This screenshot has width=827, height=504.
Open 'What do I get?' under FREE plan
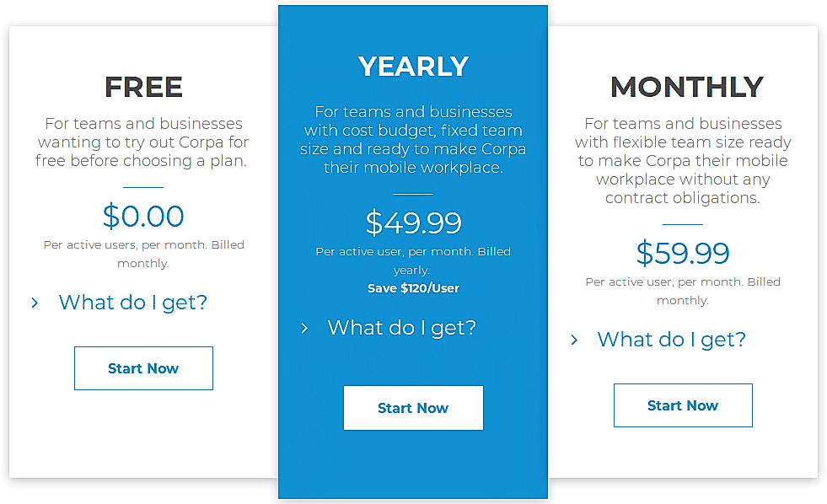point(132,302)
